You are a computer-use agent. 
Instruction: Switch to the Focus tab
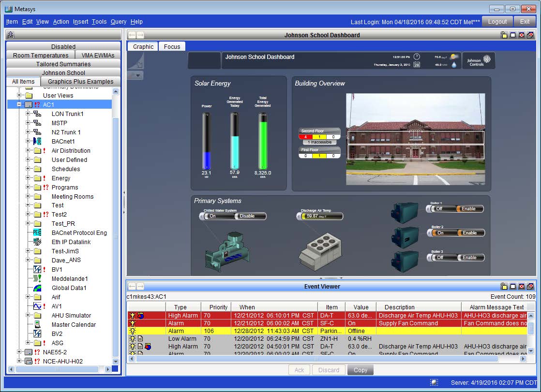click(172, 47)
